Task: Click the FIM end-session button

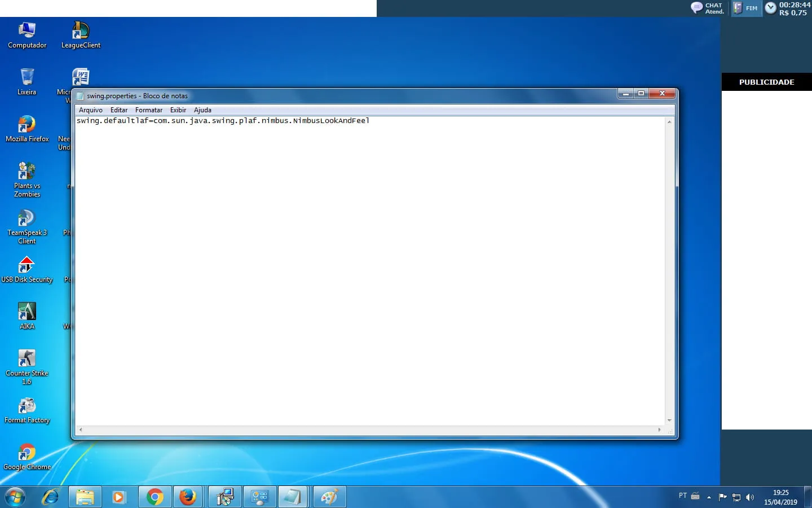Action: pyautogui.click(x=746, y=8)
